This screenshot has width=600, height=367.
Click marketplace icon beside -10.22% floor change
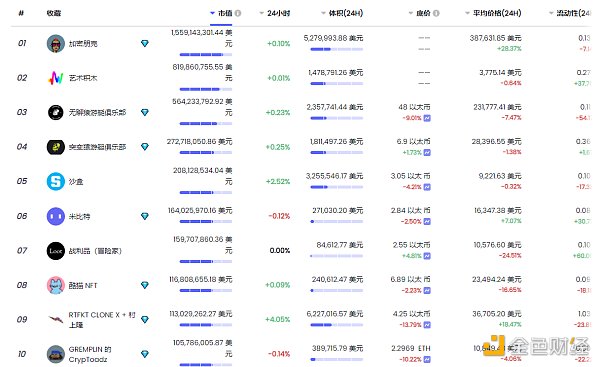(427, 359)
